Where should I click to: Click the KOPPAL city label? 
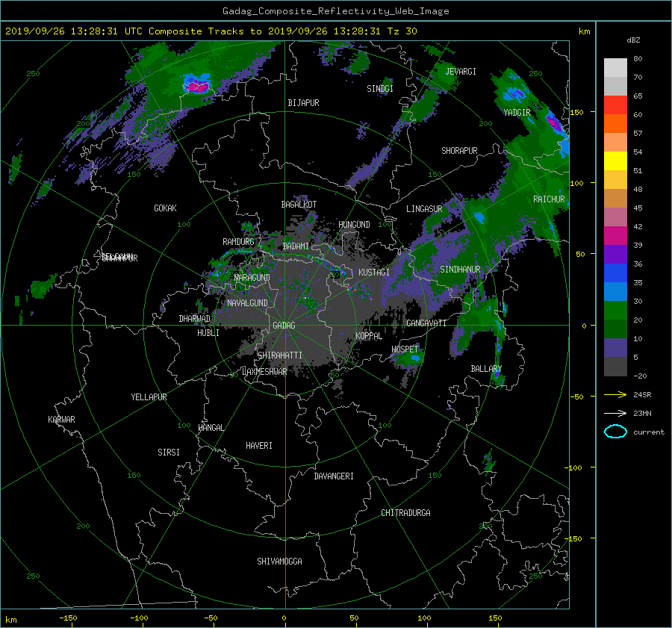point(369,336)
